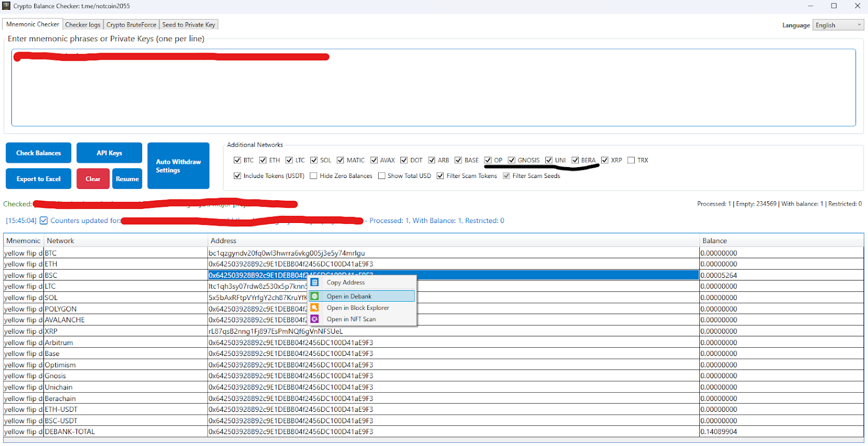Toggle Filter Scam Tokens checkbox
The image size is (868, 446).
440,176
